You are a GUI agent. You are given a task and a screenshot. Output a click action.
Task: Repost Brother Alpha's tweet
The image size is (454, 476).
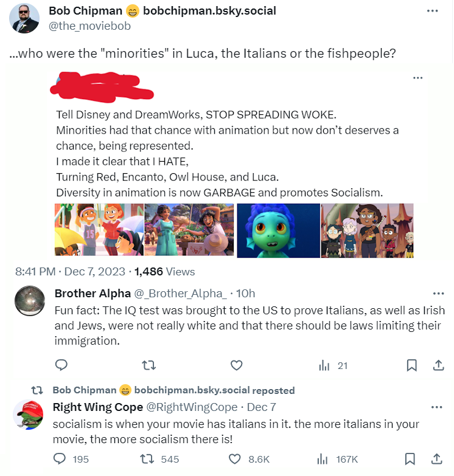pyautogui.click(x=148, y=365)
